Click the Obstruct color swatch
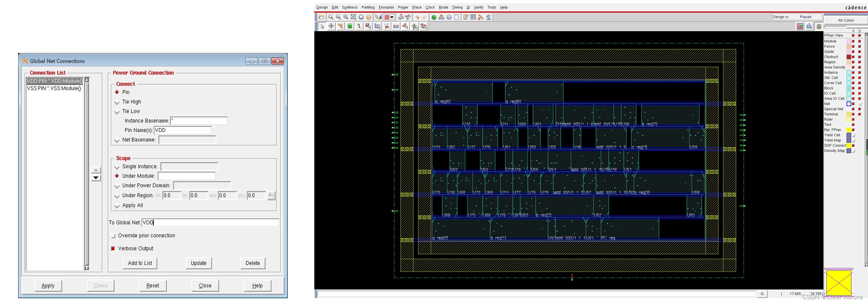Viewport: 868px width, 303px height. pos(849,57)
